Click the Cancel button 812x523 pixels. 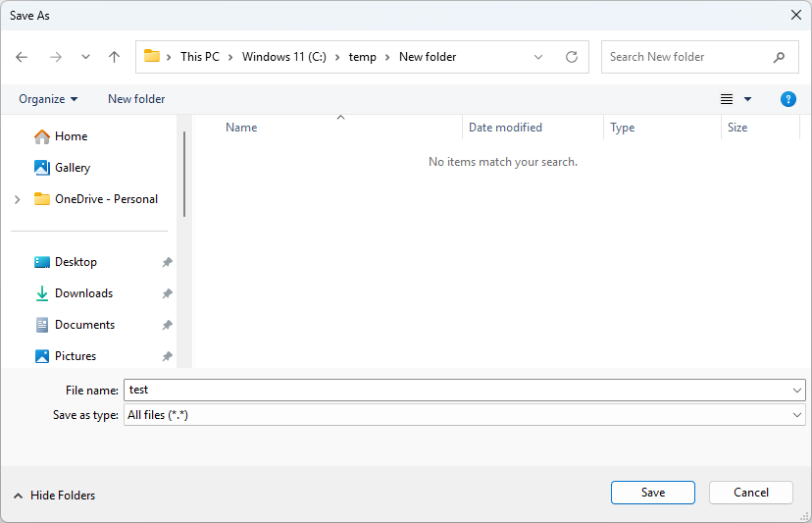pyautogui.click(x=751, y=493)
